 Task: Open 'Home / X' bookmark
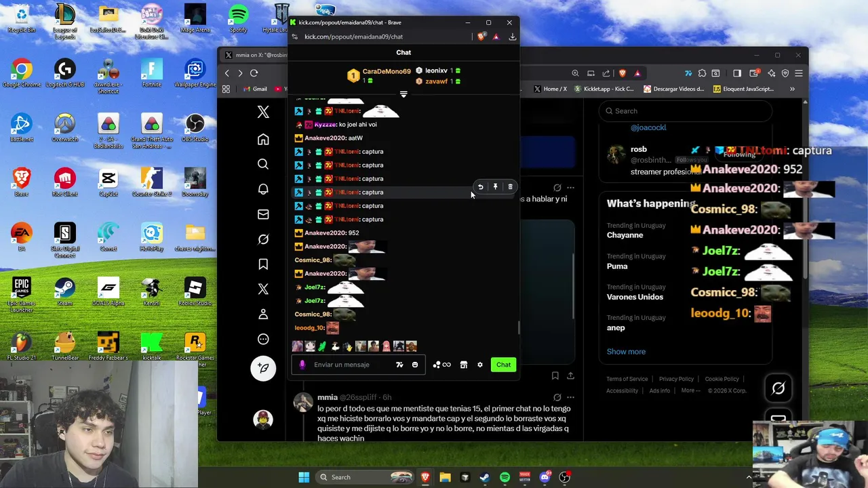coord(550,89)
